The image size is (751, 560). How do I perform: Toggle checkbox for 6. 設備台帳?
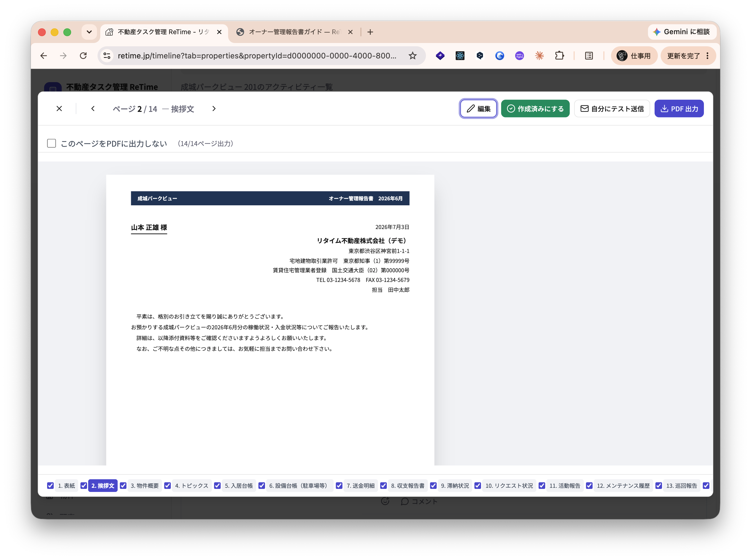(262, 485)
